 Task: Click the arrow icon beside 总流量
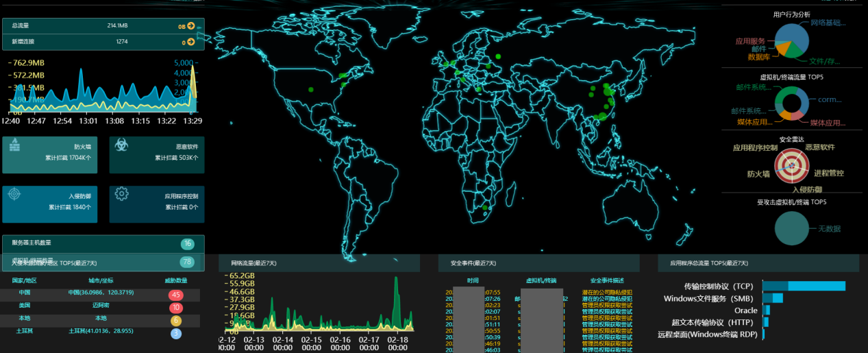(x=191, y=26)
